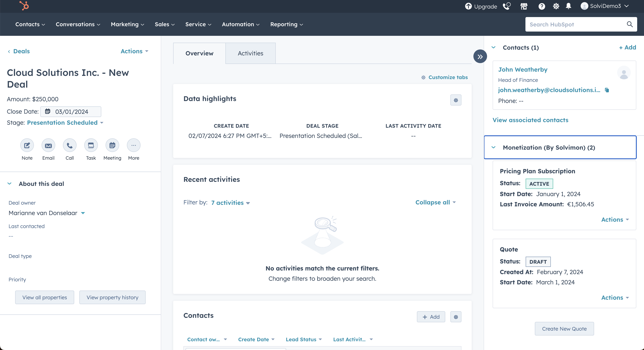Log a call with Call icon
The height and width of the screenshot is (350, 644).
click(x=70, y=145)
